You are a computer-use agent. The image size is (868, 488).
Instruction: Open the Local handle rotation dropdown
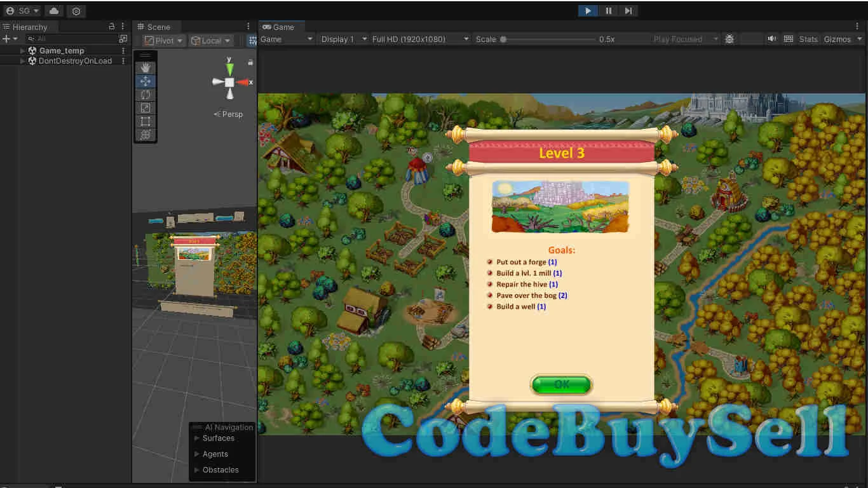point(211,41)
